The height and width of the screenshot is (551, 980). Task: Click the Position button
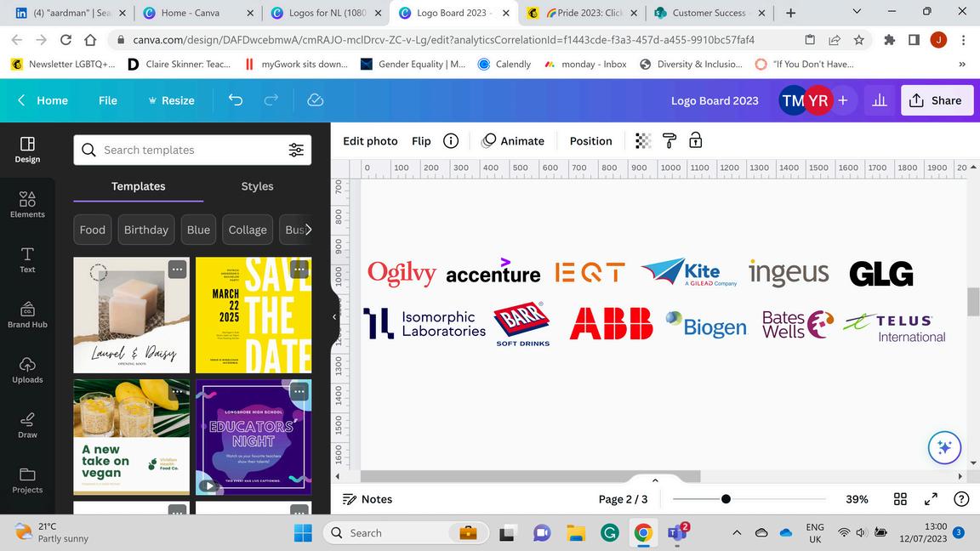(590, 141)
